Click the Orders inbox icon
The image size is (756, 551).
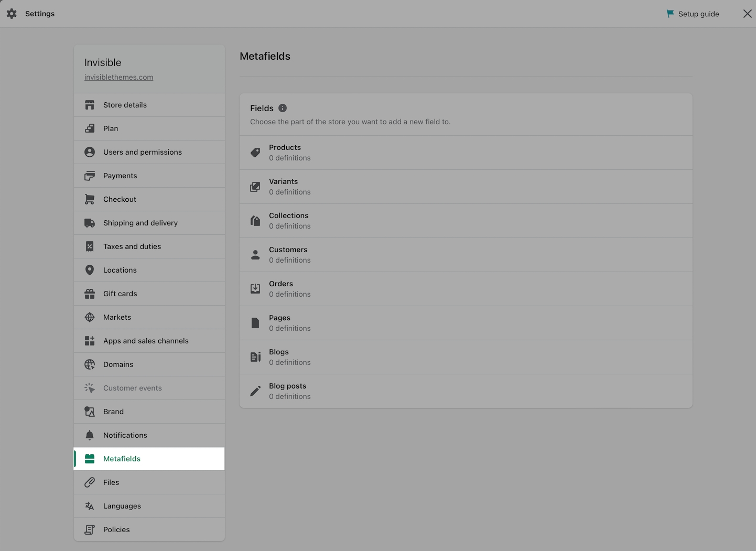[x=255, y=289]
